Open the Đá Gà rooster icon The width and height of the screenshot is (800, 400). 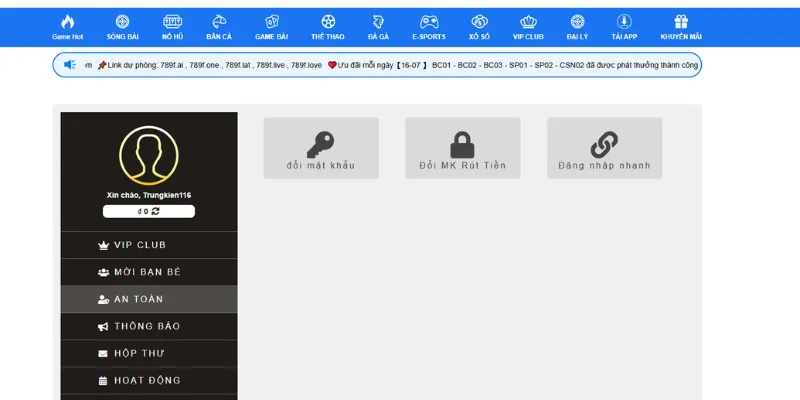pyautogui.click(x=378, y=22)
